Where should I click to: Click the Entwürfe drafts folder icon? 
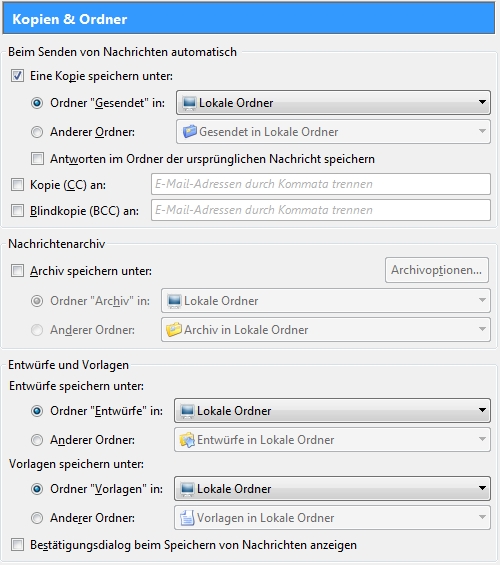coord(187,440)
